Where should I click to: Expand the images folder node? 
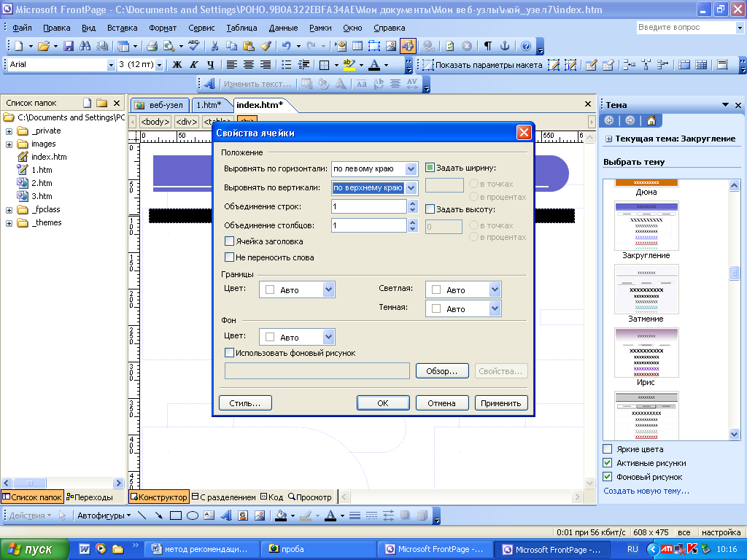click(x=9, y=144)
